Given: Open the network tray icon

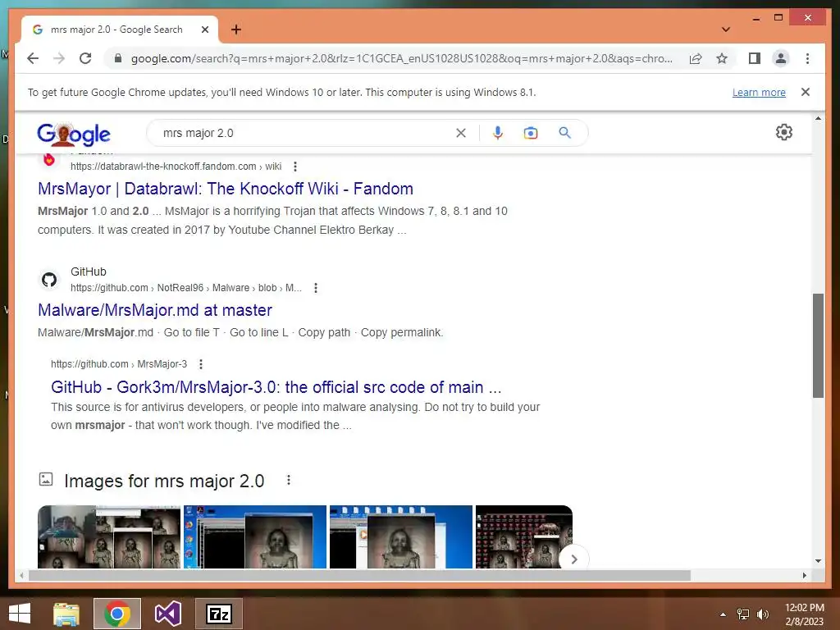Looking at the screenshot, I should point(743,614).
